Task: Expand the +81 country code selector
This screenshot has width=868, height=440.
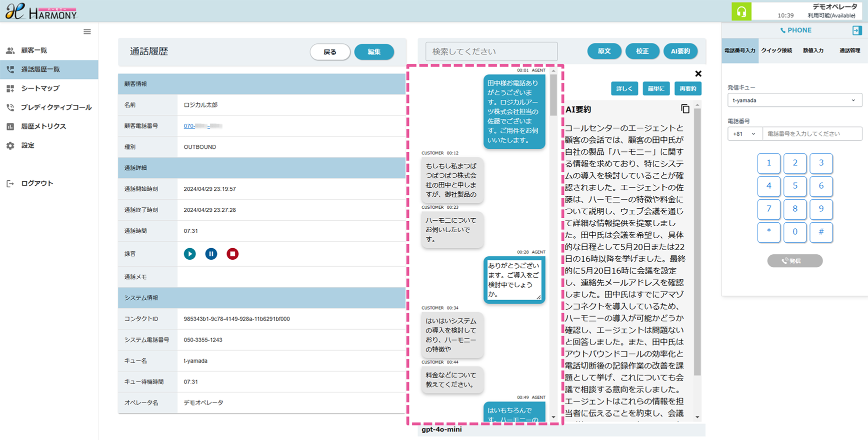Action: (744, 134)
